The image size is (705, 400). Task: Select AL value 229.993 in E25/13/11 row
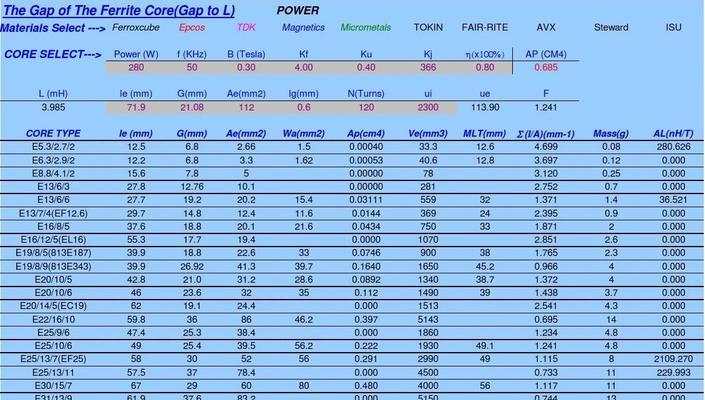point(674,373)
